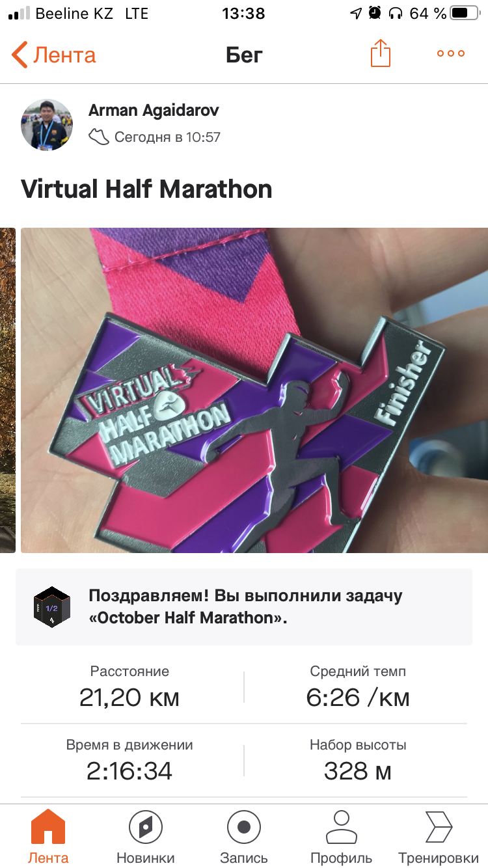488x868 pixels.
Task: Tap the house icon for Лента
Action: pyautogui.click(x=48, y=827)
